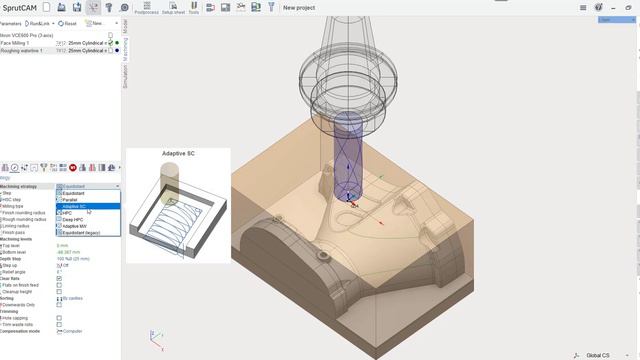Switch to the Machining vertical tab
Image resolution: width=640 pixels, height=360 pixels.
pos(125,49)
